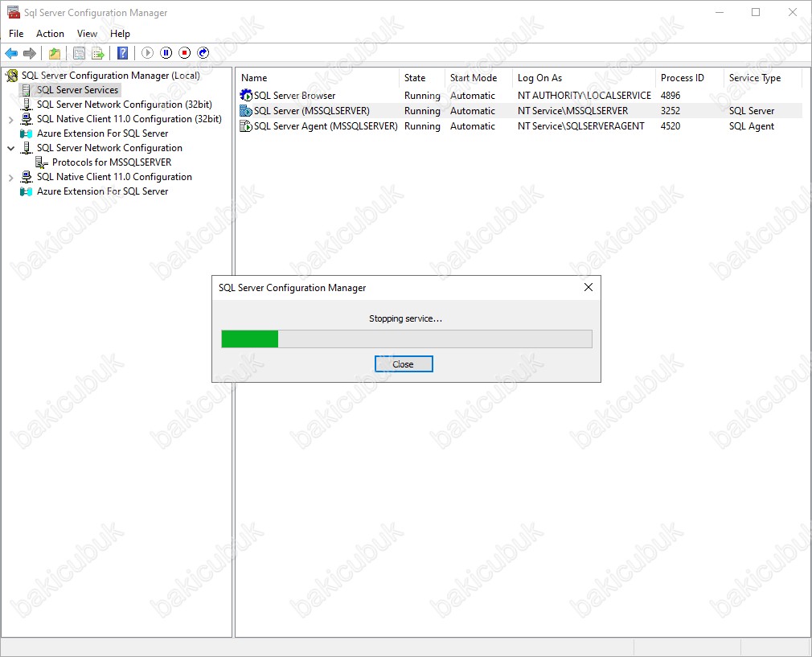Select SQL Native Client 11.0 Configuration (32bit)
812x657 pixels.
[x=129, y=119]
